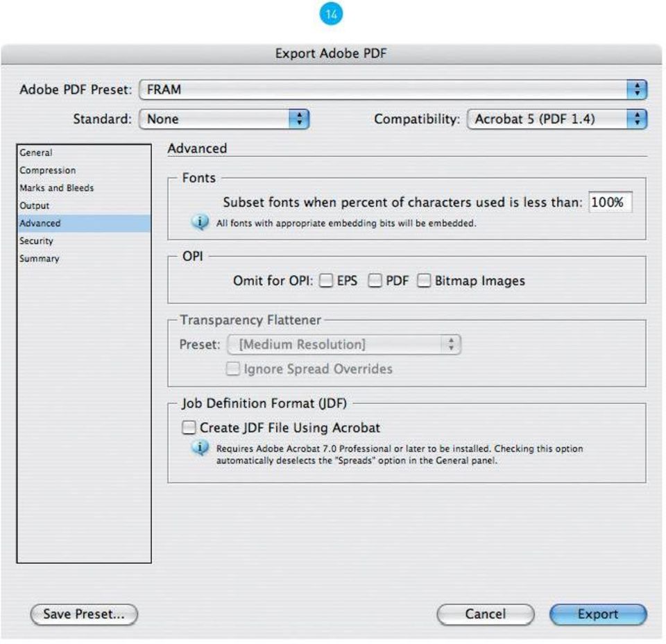Enable Omit for OPI PDF checkbox
The image size is (666, 644).
(375, 280)
